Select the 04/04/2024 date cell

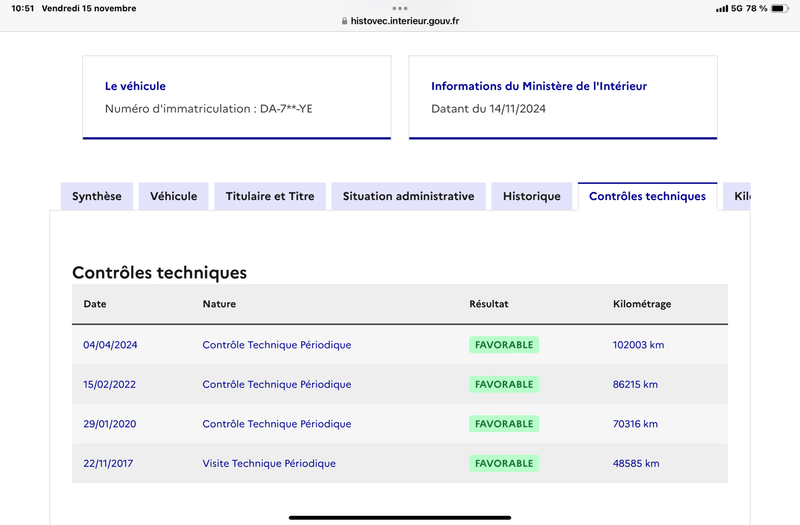pyautogui.click(x=110, y=345)
